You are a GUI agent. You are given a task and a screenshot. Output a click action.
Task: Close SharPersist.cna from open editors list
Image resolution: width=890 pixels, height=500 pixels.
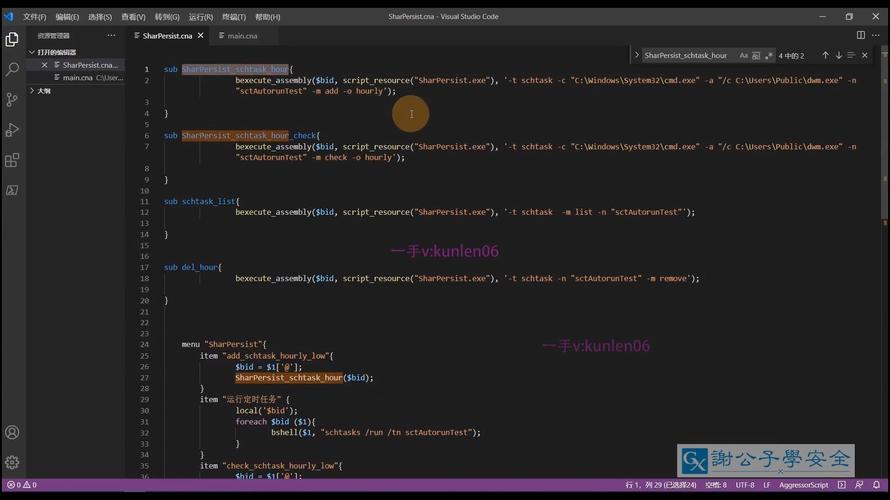(x=44, y=65)
